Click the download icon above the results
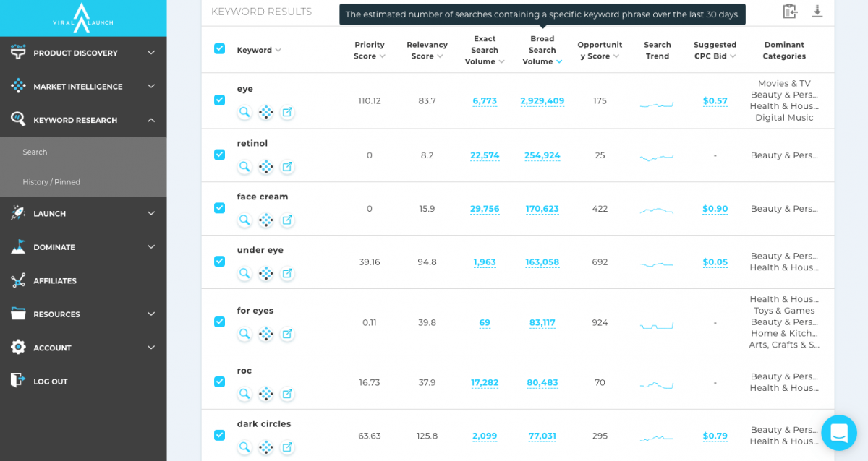Viewport: 868px width, 461px height. point(817,12)
